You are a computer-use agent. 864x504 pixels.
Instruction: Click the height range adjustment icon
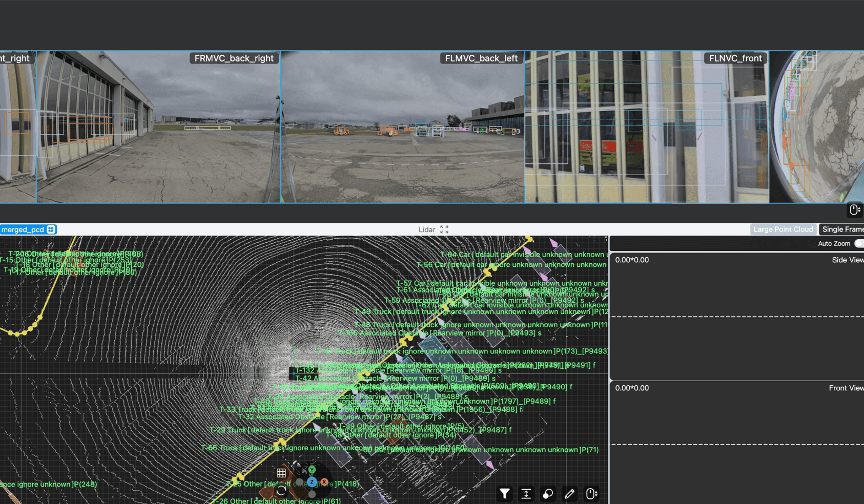click(x=526, y=494)
